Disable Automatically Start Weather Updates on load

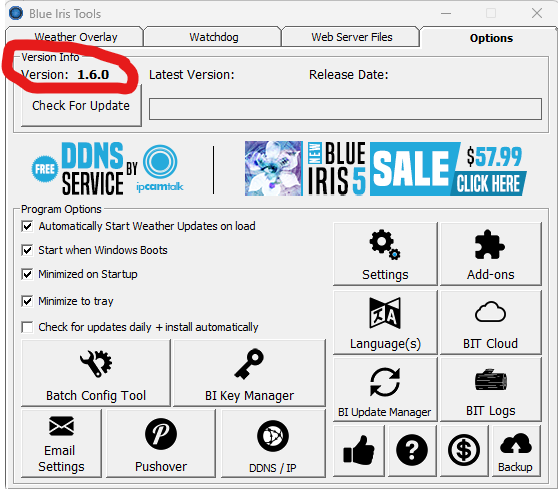point(27,226)
